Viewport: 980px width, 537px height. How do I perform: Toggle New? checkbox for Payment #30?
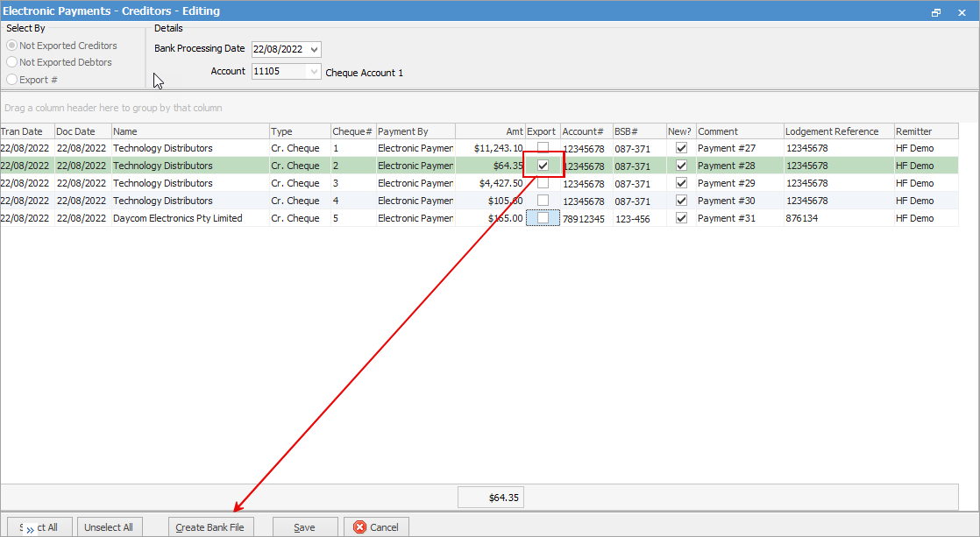tap(681, 201)
